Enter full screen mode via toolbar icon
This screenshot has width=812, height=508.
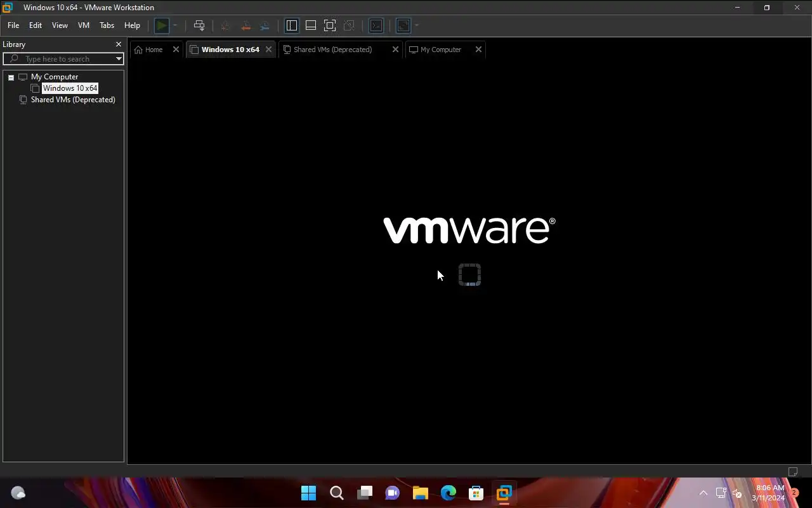[330, 25]
